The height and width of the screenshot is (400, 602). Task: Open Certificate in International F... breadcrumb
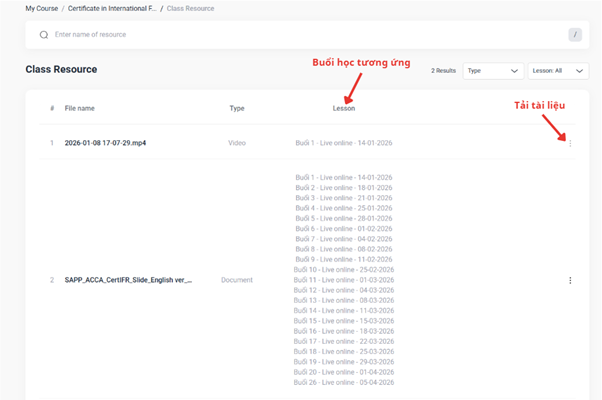[x=112, y=8]
